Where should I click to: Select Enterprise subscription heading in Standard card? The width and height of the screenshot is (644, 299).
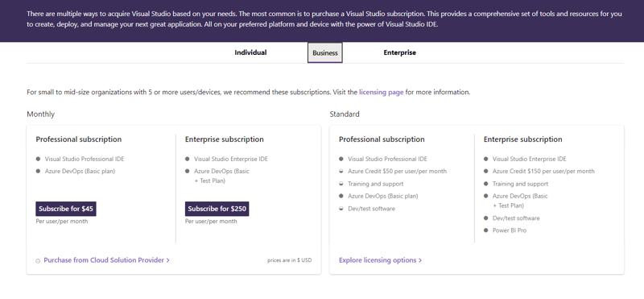(522, 139)
